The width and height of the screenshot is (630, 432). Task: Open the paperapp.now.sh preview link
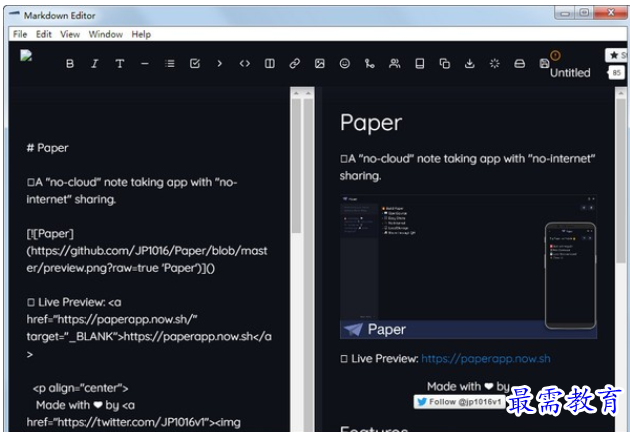pyautogui.click(x=486, y=358)
